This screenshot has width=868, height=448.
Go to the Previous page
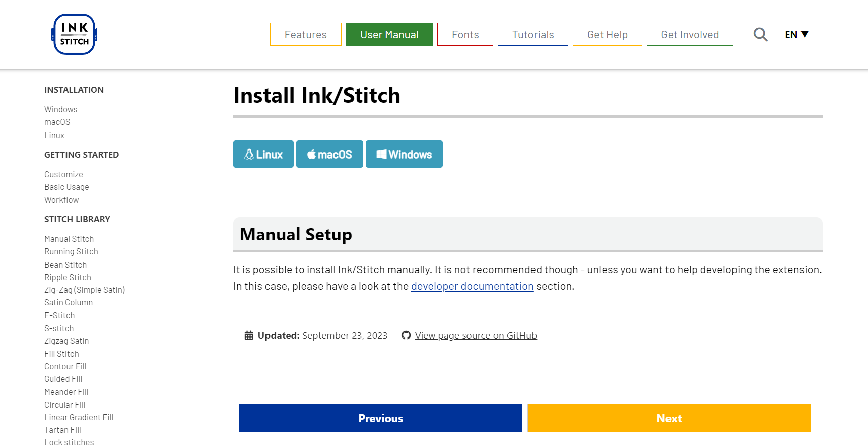click(380, 418)
